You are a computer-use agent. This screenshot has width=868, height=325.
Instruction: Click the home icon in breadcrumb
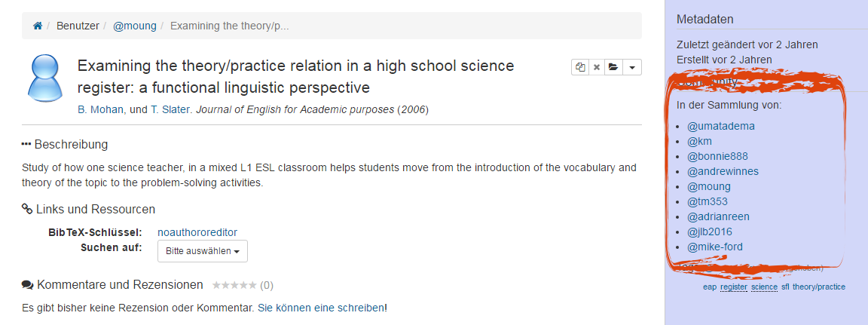(38, 26)
